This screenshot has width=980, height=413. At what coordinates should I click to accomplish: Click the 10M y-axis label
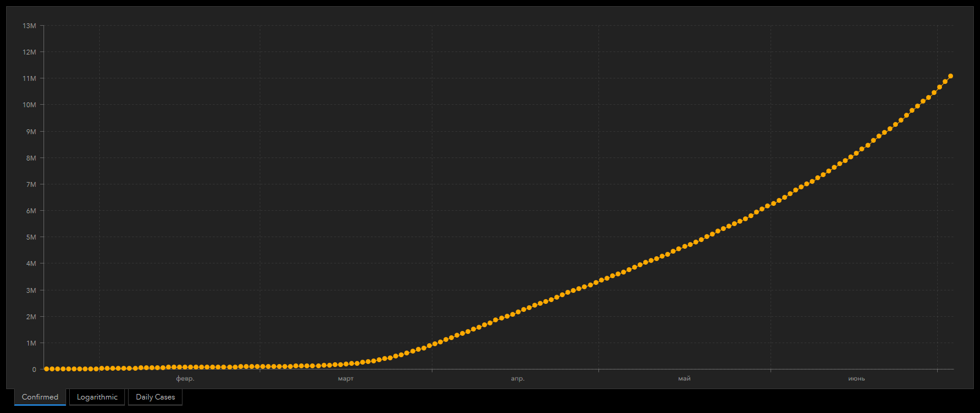(x=29, y=105)
